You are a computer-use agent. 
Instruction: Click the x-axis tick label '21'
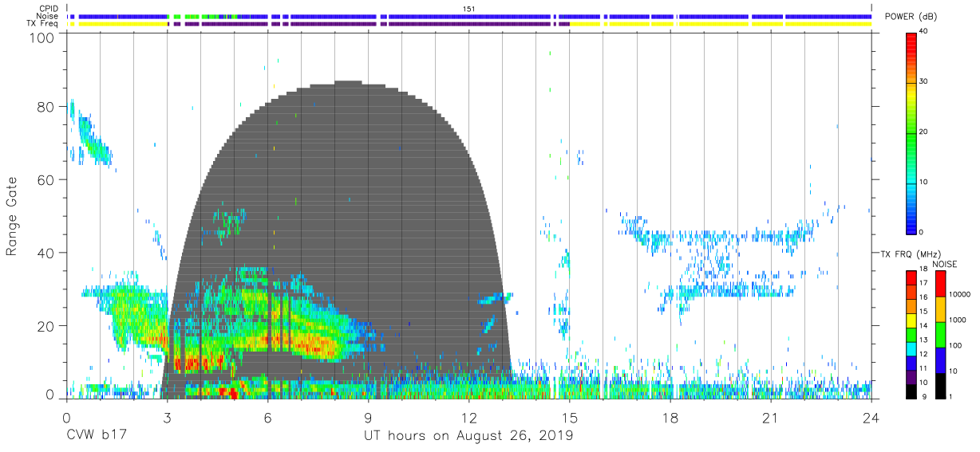(x=770, y=418)
